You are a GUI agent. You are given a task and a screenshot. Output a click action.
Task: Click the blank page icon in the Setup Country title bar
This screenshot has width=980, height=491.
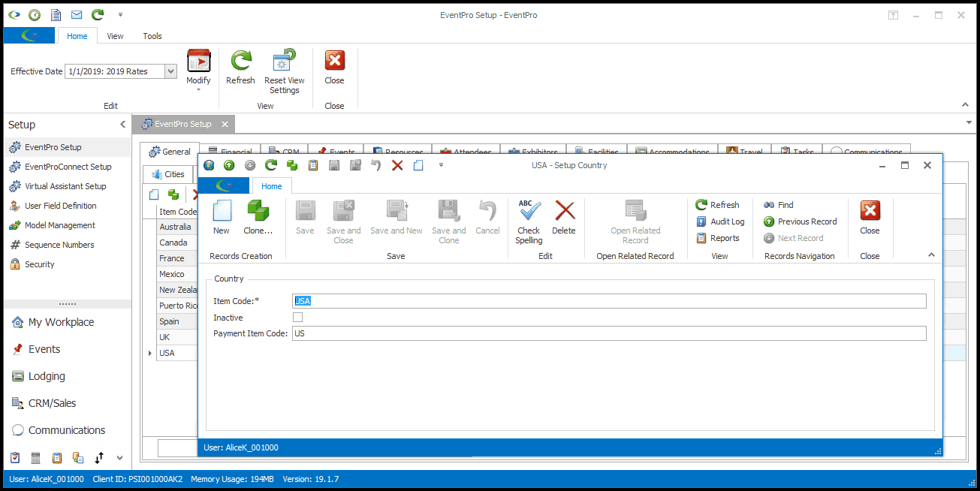click(x=418, y=165)
